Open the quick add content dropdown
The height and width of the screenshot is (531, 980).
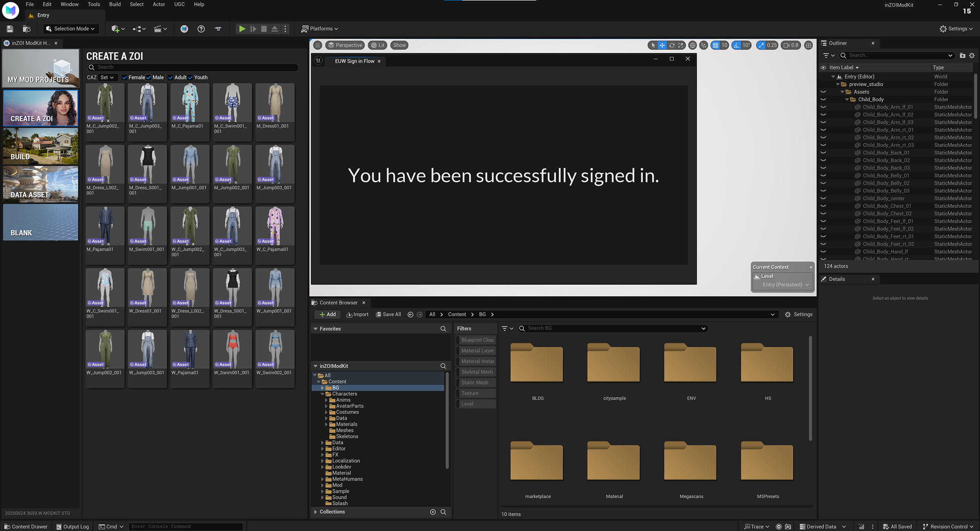tap(118, 29)
